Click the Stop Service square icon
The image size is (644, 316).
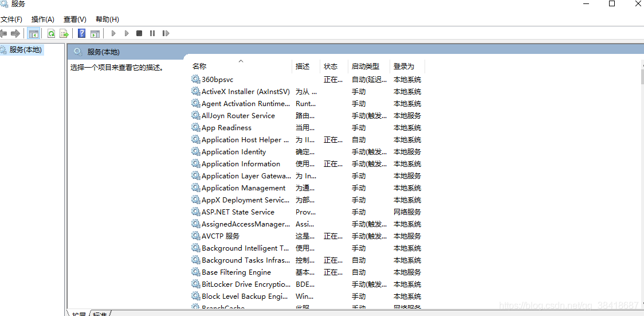point(139,33)
